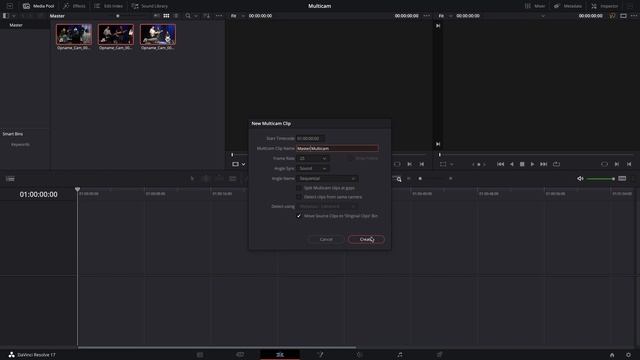Go to first frame in timeline viewer
The image size is (640, 360).
pos(500,164)
